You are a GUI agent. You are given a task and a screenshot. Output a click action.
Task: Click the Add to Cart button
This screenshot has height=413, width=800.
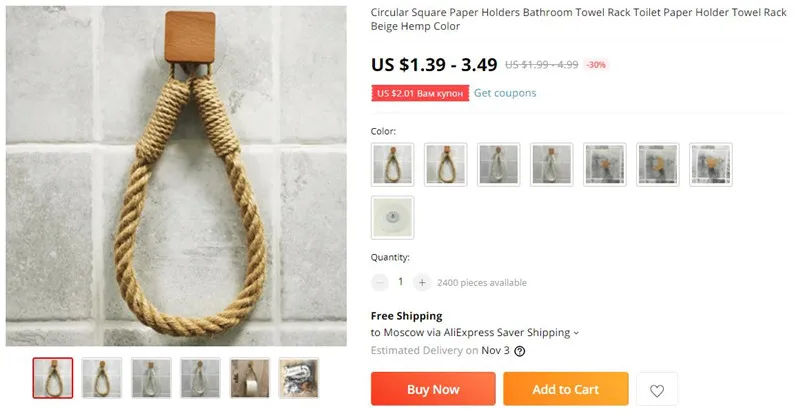pyautogui.click(x=566, y=389)
